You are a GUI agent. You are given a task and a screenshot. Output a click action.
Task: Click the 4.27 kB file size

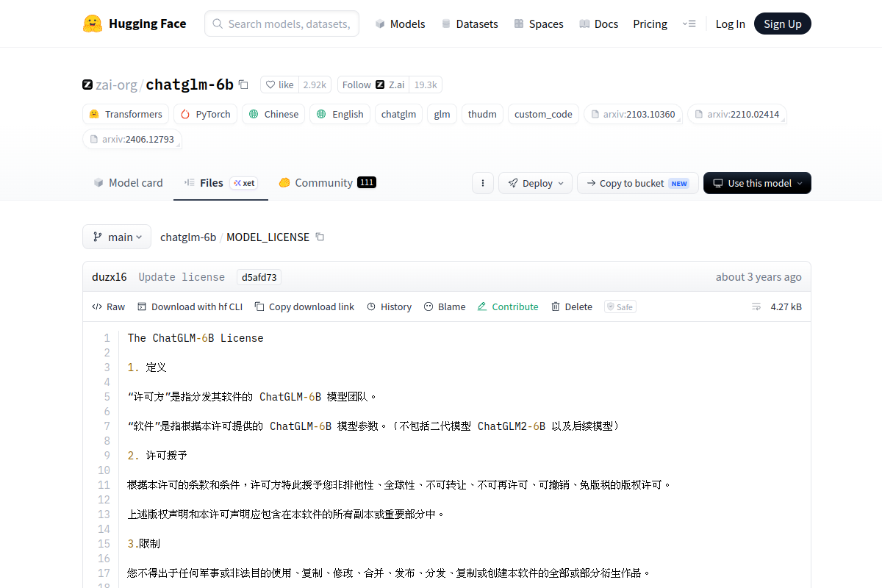click(x=786, y=306)
